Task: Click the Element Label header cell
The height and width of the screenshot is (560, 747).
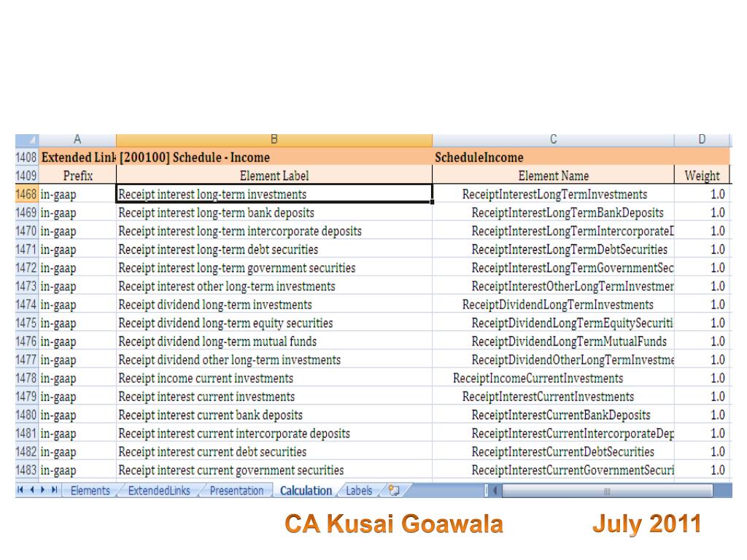Action: pos(274,176)
